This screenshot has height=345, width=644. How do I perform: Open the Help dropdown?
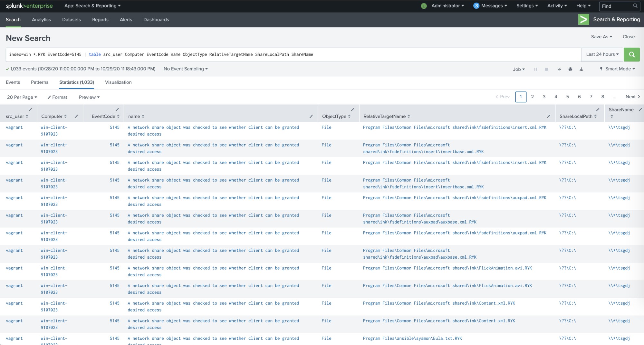[583, 6]
